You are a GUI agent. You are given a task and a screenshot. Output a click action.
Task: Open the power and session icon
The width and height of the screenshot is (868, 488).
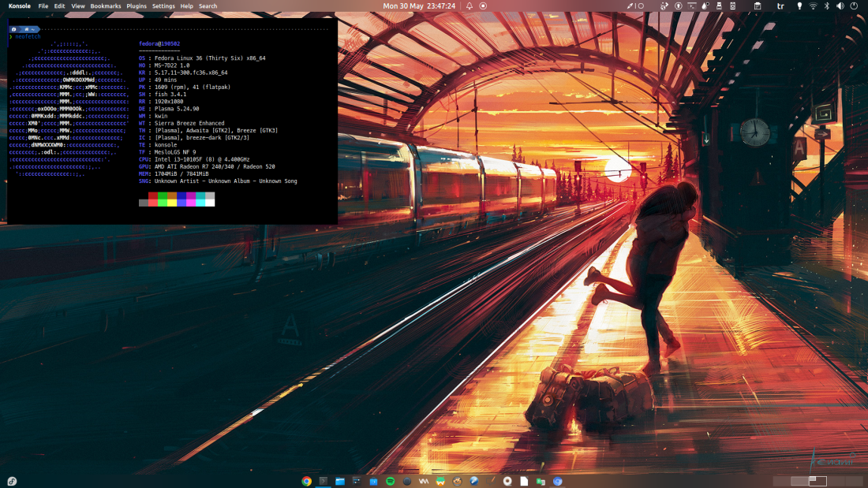point(854,6)
